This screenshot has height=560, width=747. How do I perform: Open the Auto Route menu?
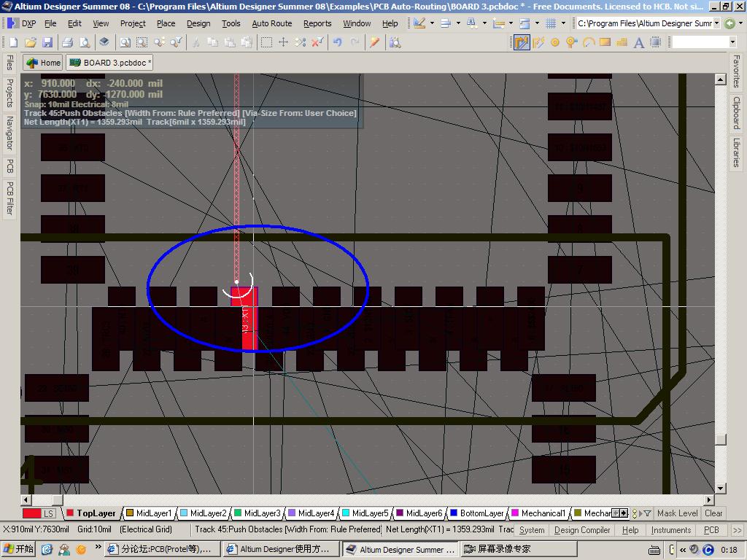[x=271, y=23]
